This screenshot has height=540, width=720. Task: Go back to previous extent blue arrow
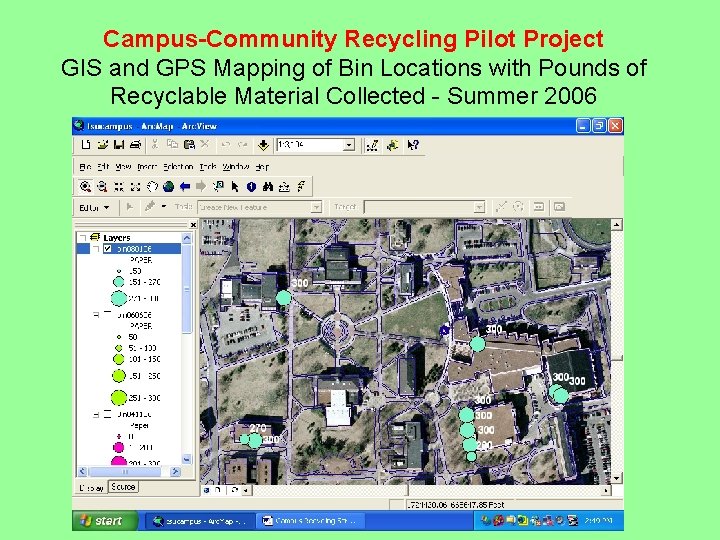point(185,186)
